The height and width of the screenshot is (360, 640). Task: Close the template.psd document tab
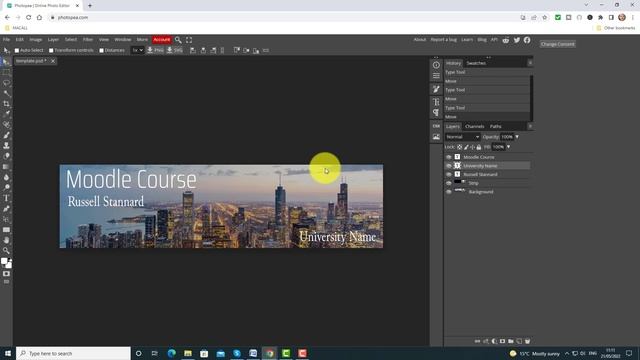53,61
